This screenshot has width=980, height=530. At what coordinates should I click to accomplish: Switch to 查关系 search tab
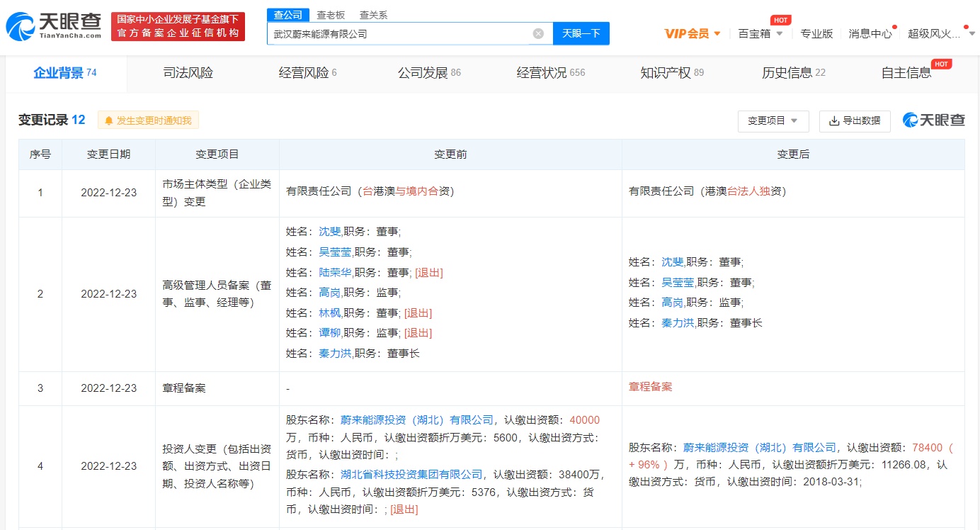click(x=373, y=15)
